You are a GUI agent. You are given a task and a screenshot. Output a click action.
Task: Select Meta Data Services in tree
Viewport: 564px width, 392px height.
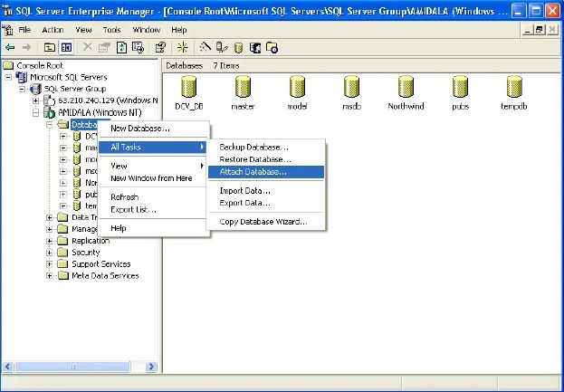click(x=105, y=276)
